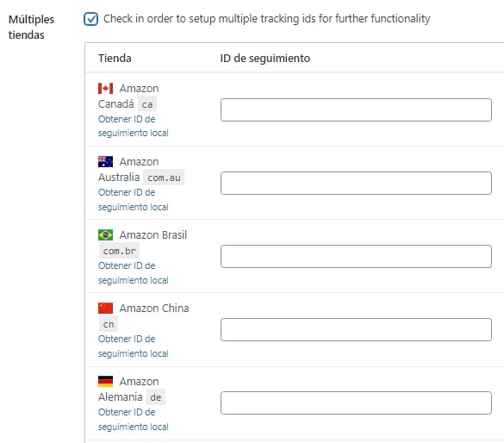Uncheck the multiple tracking ids checkbox
Screen dimensions: 504x443
pyautogui.click(x=91, y=19)
